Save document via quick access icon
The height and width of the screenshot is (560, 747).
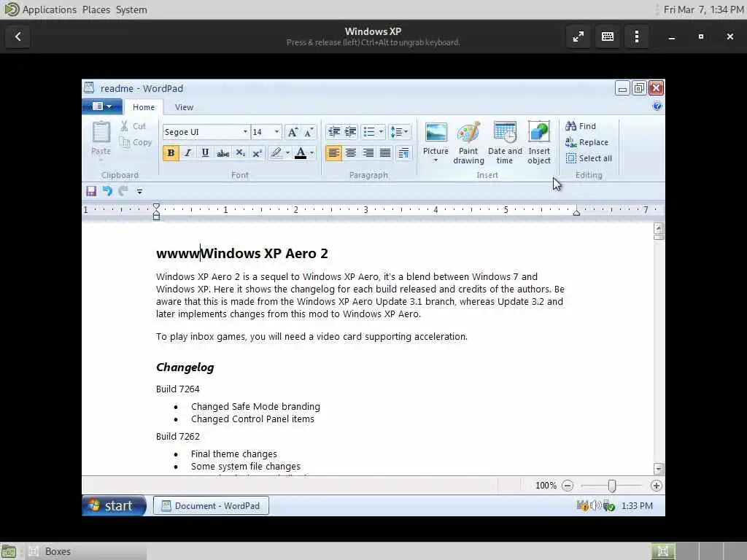pos(91,192)
